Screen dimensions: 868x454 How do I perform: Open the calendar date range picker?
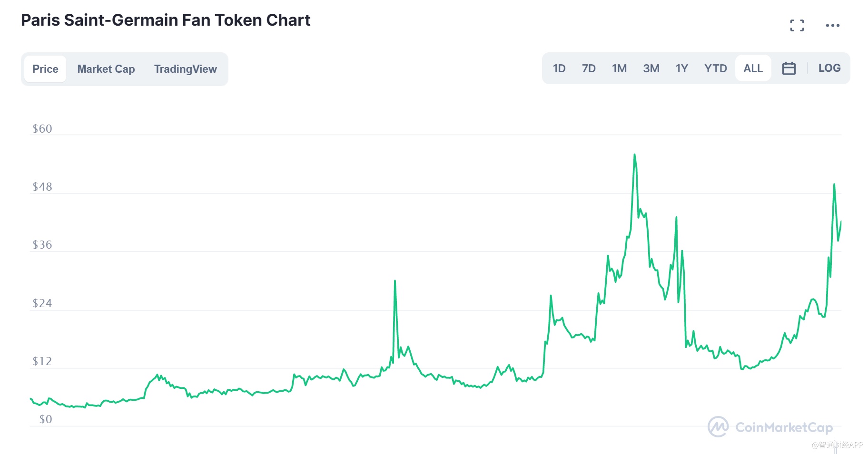[x=789, y=68]
